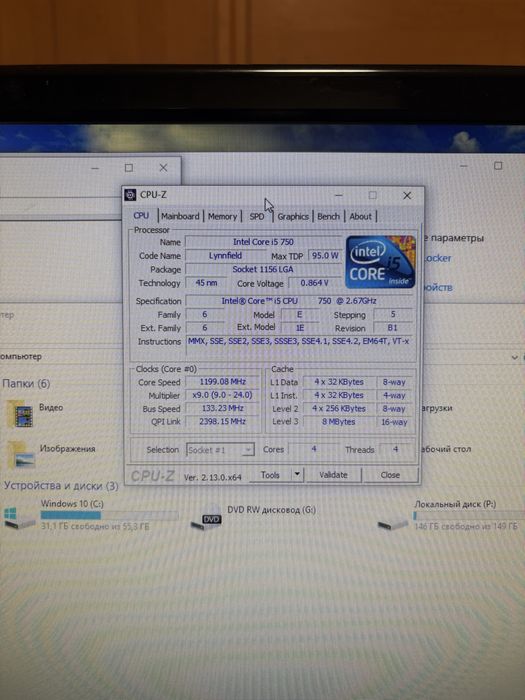Click the Revision value B1
The image size is (525, 700).
[392, 328]
